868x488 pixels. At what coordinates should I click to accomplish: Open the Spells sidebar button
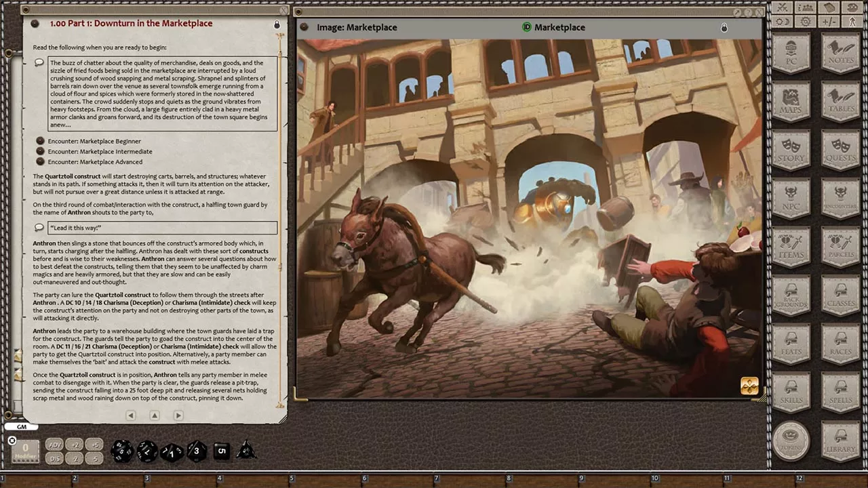(x=841, y=392)
